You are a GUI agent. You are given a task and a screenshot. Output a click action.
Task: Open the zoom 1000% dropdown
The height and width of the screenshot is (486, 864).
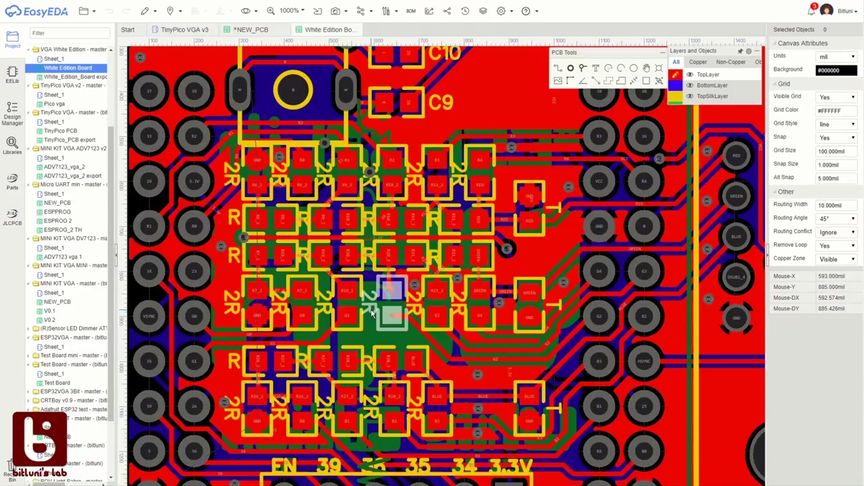[291, 10]
